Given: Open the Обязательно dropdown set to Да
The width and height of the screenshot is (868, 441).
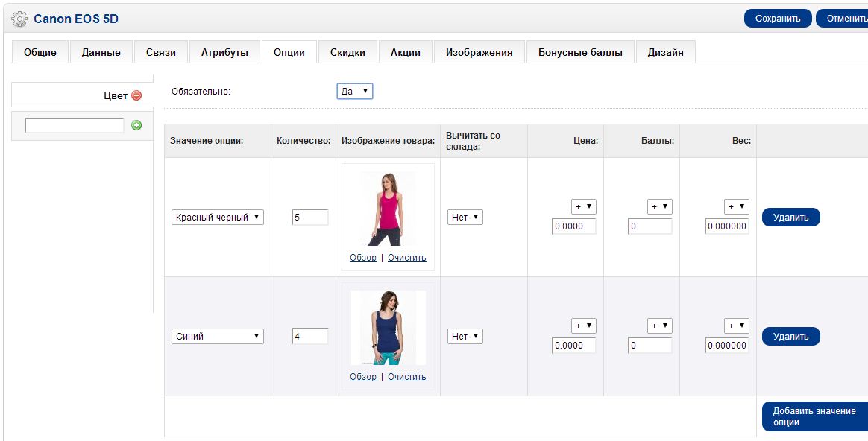Looking at the screenshot, I should click(354, 91).
